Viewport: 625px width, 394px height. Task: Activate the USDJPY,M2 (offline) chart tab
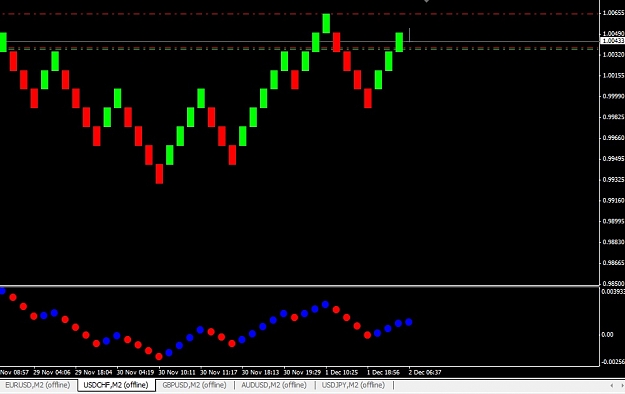pyautogui.click(x=353, y=385)
